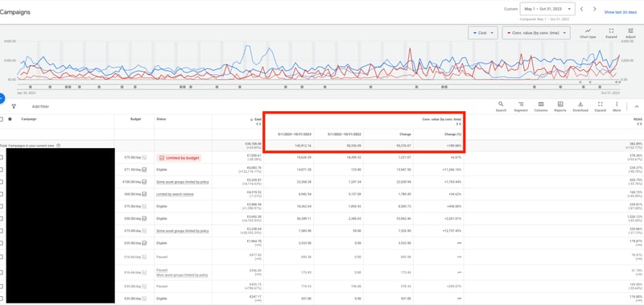Open the Limited by budget status badge

click(179, 158)
